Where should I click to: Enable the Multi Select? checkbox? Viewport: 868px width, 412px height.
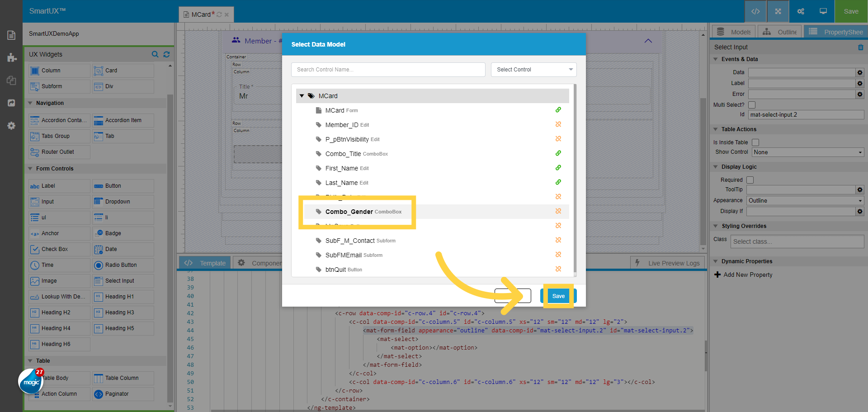click(x=751, y=104)
